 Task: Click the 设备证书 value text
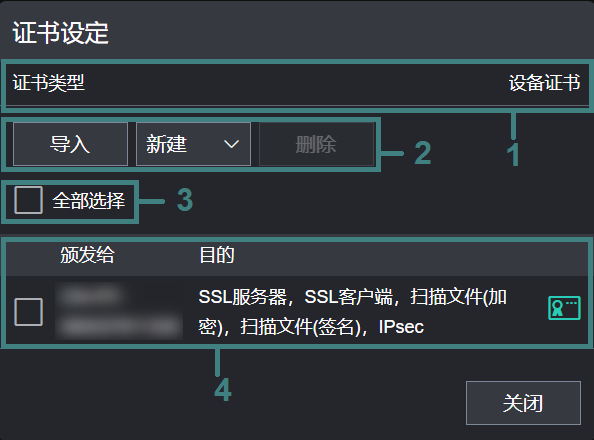544,83
